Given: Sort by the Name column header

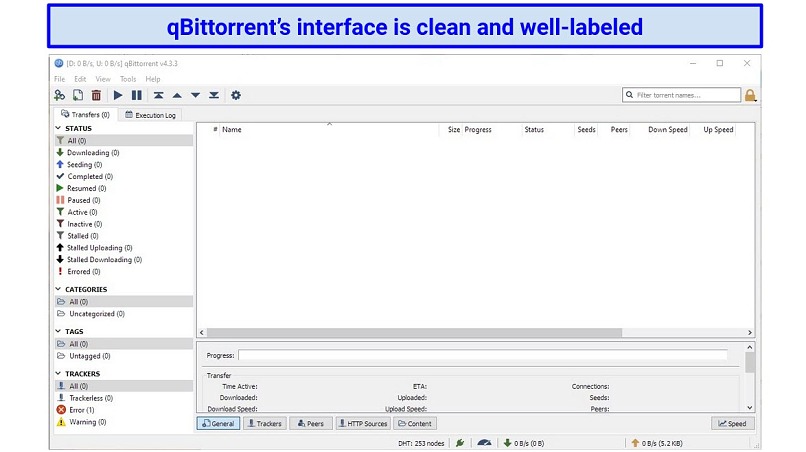Looking at the screenshot, I should pos(329,130).
